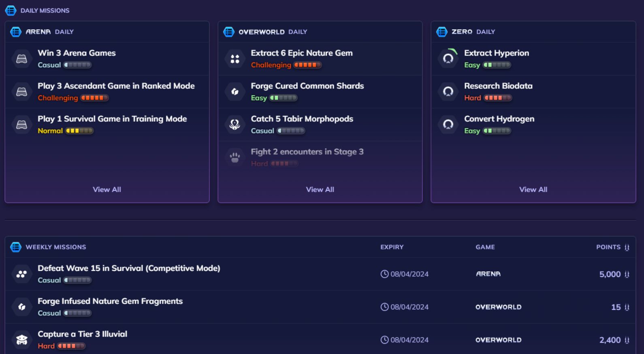Sort weekly missions by the POINTS column
Screen dimensions: 644x354
pyautogui.click(x=612, y=247)
